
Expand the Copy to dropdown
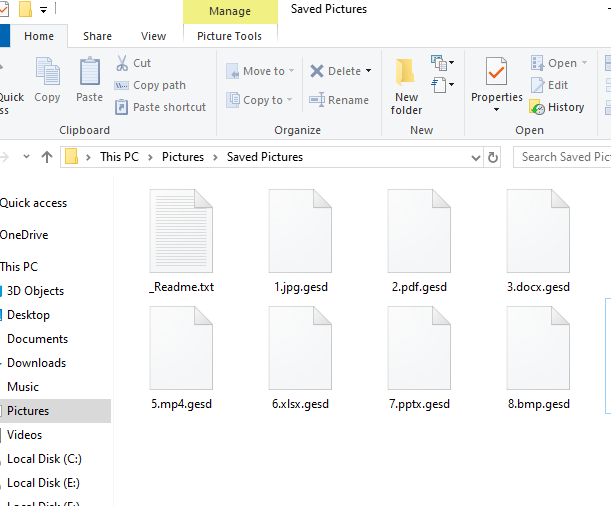(x=290, y=100)
